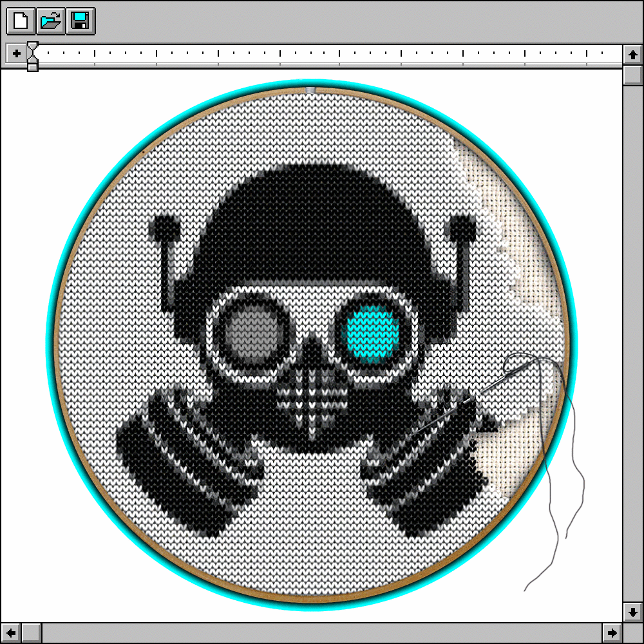Image resolution: width=644 pixels, height=644 pixels.
Task: Select the top triangle indent marker on ruler
Action: click(32, 47)
